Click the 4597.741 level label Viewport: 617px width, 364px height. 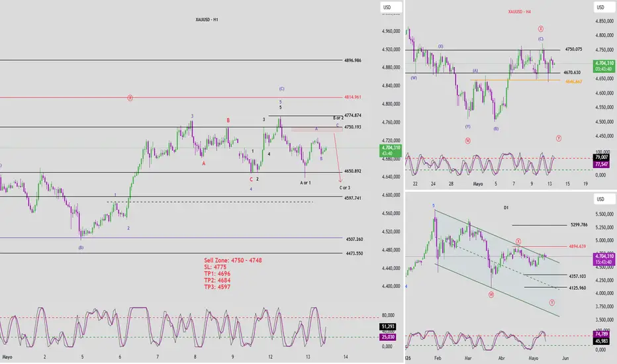tap(353, 199)
